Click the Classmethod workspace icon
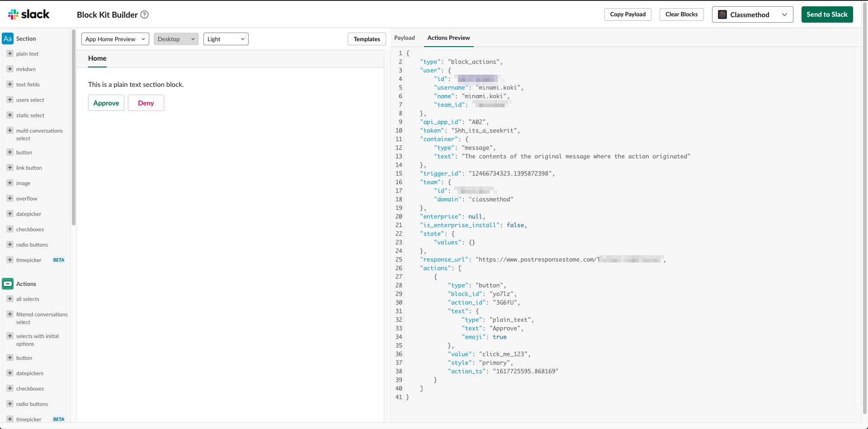868x429 pixels. pyautogui.click(x=722, y=14)
